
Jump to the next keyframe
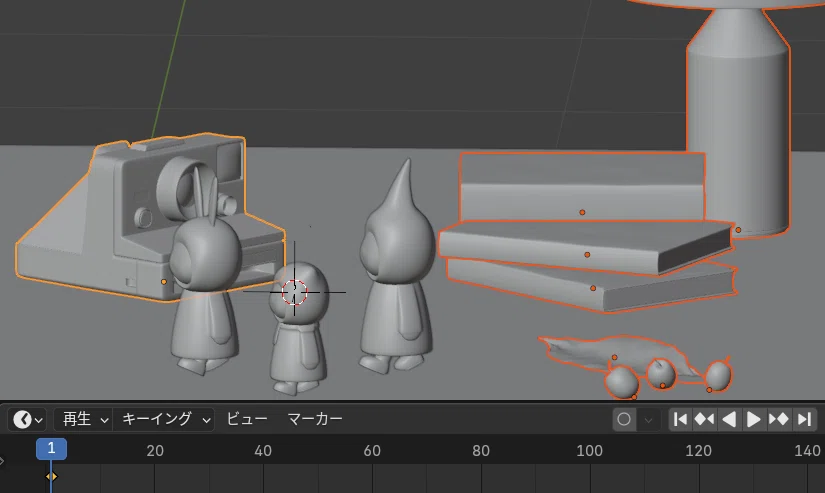coord(779,419)
